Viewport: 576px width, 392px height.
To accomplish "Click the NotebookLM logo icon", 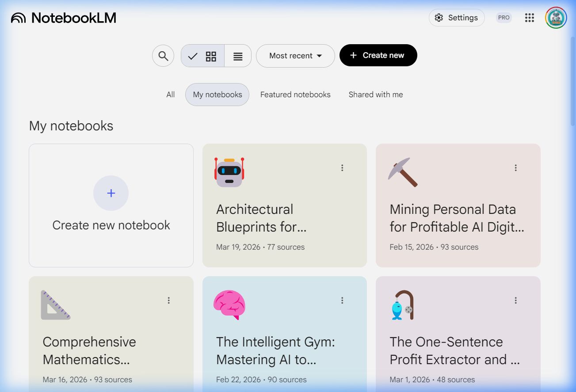I will 19,18.
